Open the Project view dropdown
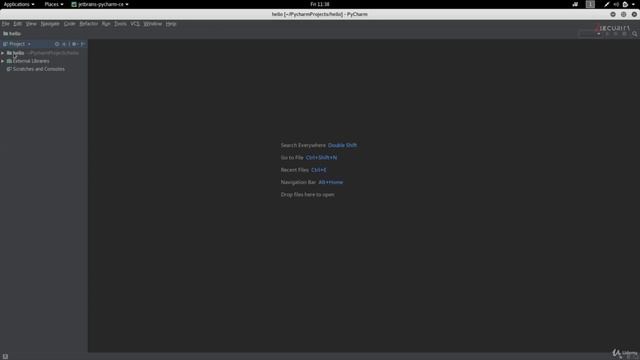Screen dimensions: 640x360 [17, 44]
